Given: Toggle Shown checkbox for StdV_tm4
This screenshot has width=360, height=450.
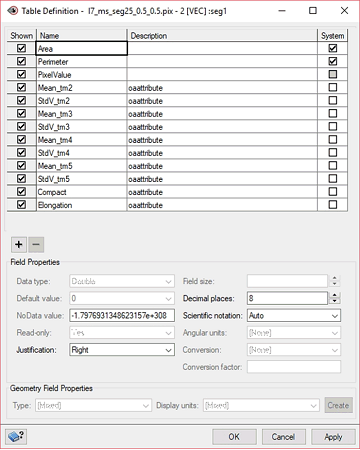Looking at the screenshot, I should pyautogui.click(x=21, y=152).
